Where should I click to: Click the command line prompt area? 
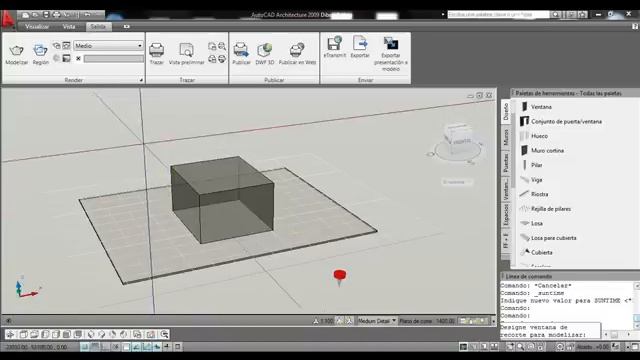pos(550,331)
